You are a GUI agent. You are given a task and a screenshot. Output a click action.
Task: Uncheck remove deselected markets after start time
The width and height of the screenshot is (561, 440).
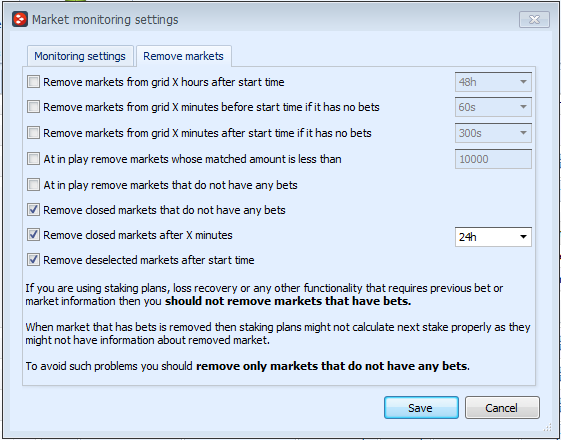click(x=34, y=260)
